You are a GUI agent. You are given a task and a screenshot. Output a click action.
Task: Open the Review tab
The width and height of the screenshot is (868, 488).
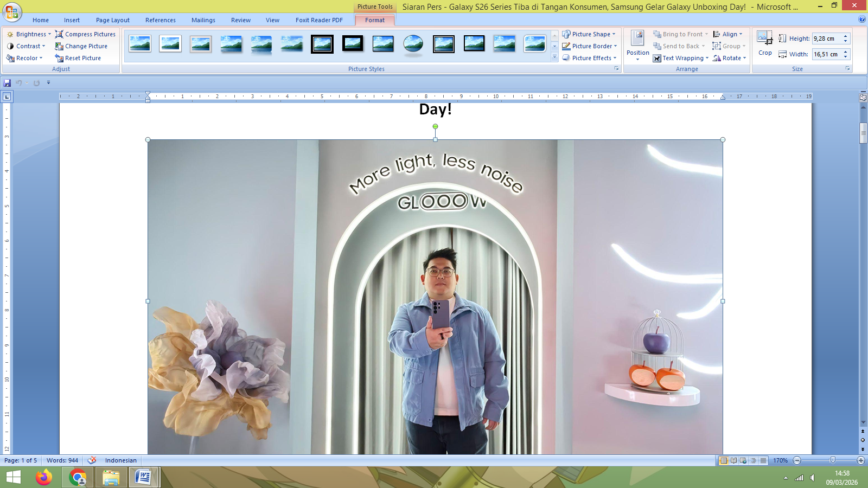(241, 20)
